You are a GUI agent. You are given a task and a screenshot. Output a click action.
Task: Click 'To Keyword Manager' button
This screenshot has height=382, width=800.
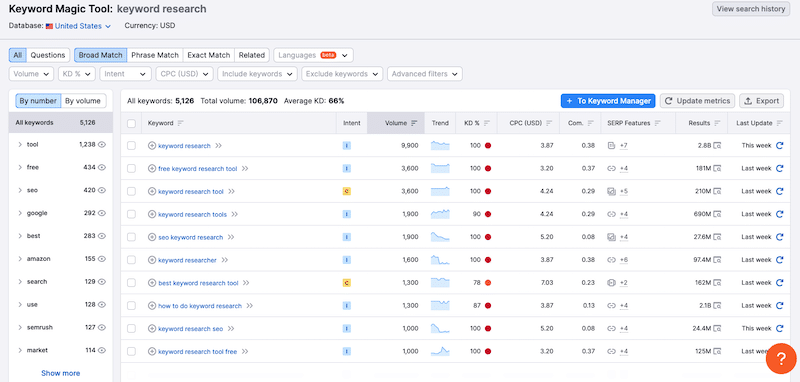[608, 101]
